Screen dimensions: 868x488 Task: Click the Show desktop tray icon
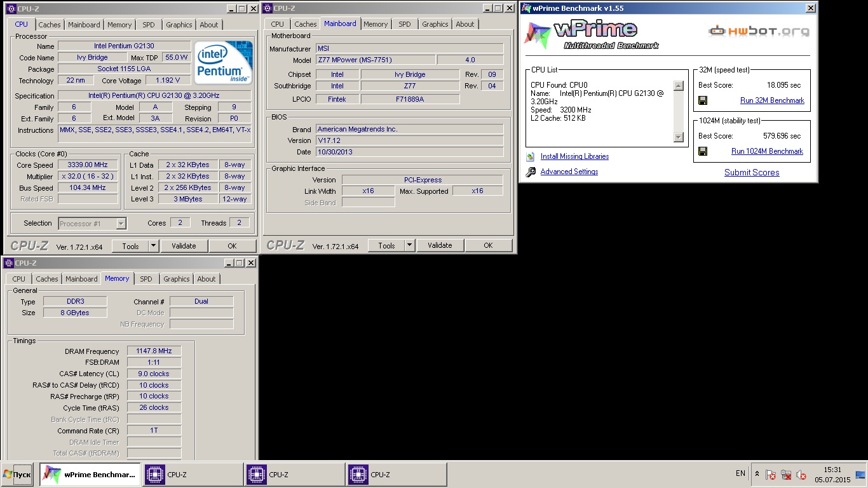tap(860, 475)
